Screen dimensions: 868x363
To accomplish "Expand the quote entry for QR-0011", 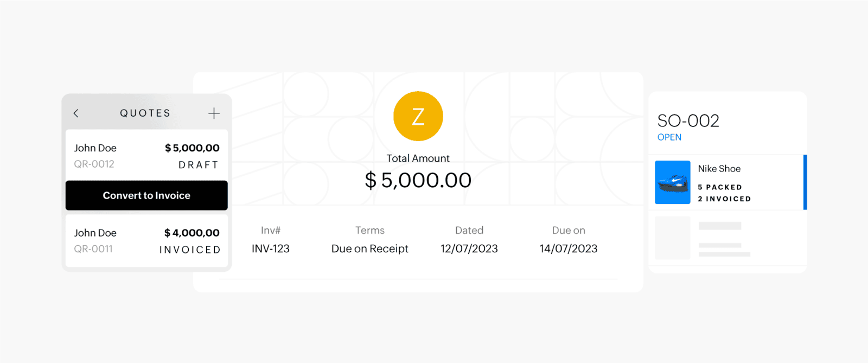I will 146,241.
